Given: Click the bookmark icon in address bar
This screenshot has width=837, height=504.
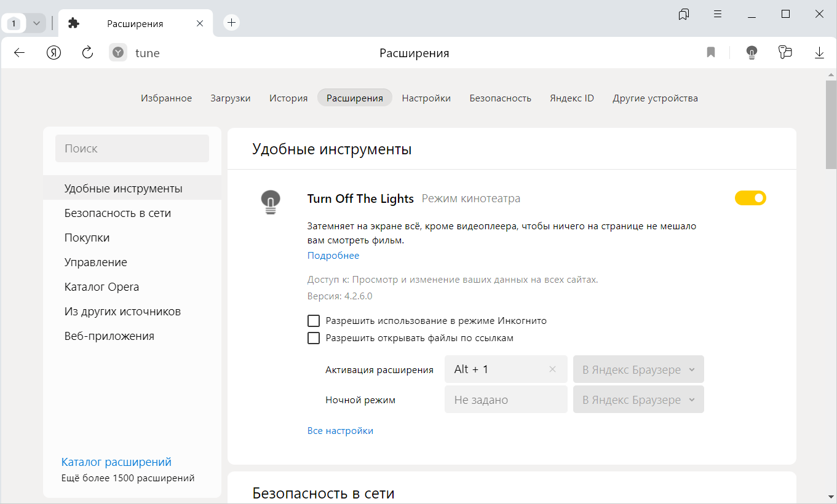Looking at the screenshot, I should coord(711,53).
